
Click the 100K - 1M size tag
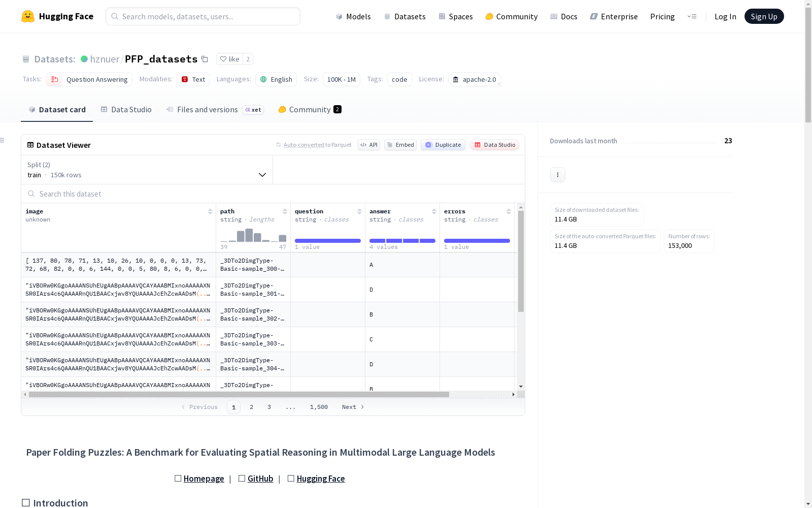click(x=342, y=79)
